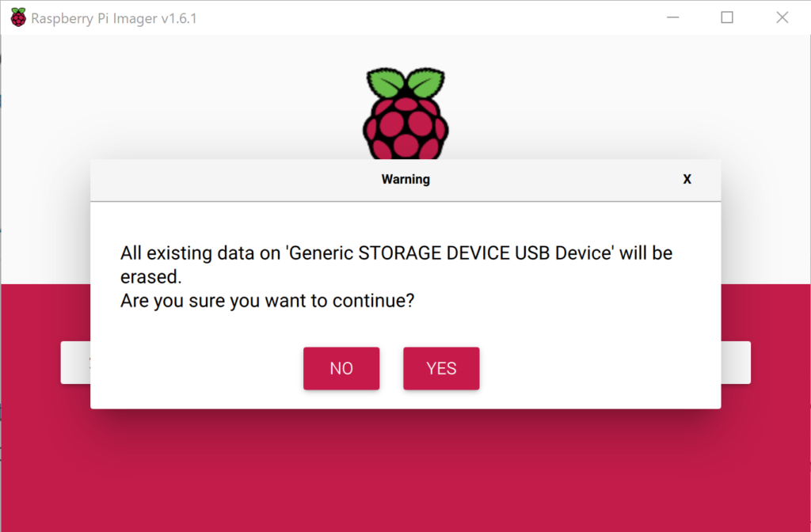Click the green leaves of the raspberry logo
The width and height of the screenshot is (811, 532).
tap(405, 82)
